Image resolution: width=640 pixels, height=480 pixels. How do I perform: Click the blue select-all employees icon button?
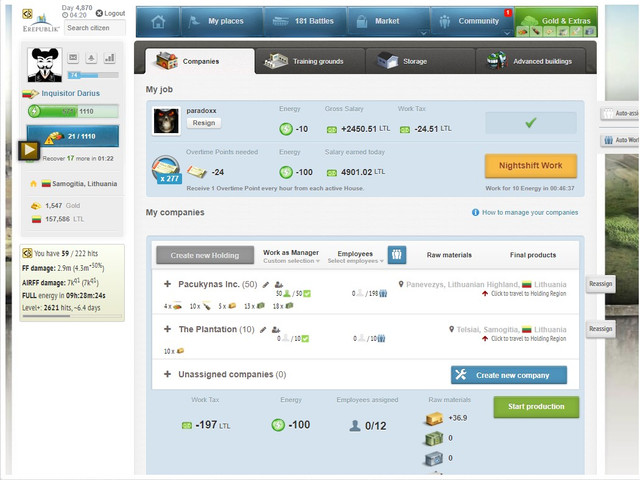point(397,255)
